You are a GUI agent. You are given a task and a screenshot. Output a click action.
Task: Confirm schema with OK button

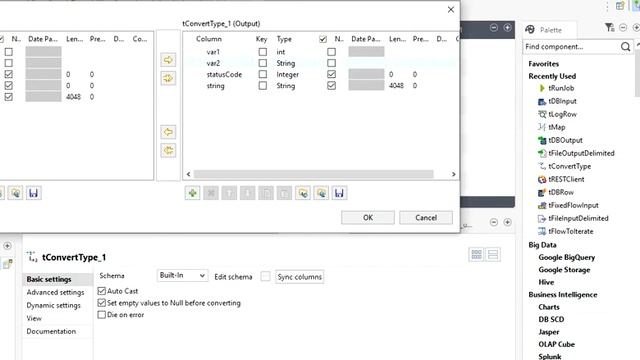(x=368, y=218)
